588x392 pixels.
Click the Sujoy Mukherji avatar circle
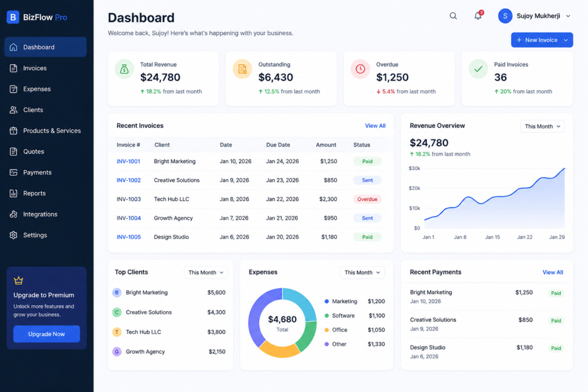pos(505,15)
